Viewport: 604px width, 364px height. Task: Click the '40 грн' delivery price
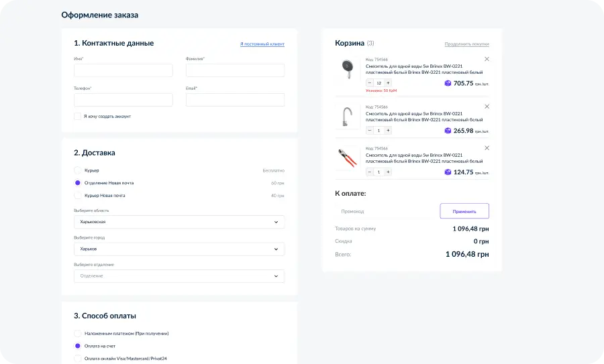pyautogui.click(x=278, y=196)
